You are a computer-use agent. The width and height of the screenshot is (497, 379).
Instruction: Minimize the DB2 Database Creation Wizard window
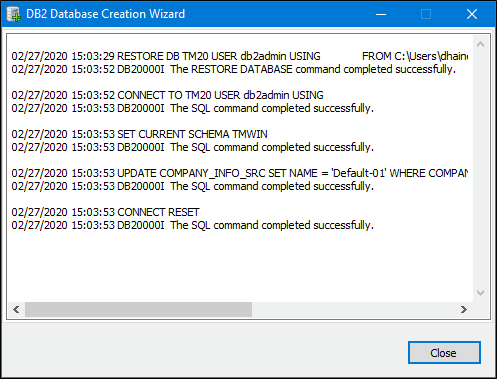click(381, 14)
